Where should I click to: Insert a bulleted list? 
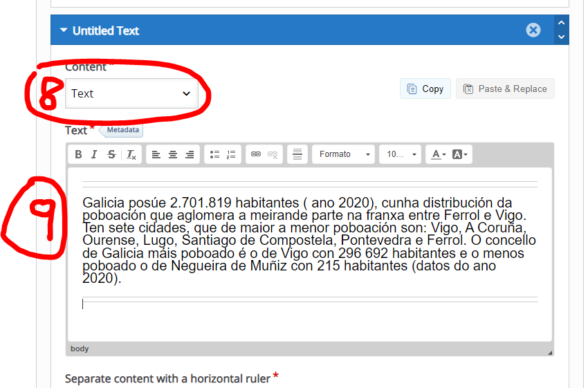214,154
